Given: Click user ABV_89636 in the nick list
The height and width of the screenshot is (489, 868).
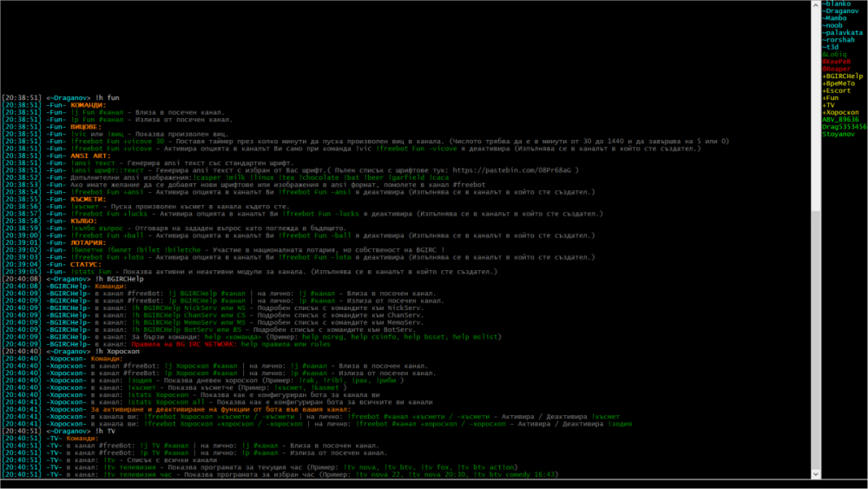Looking at the screenshot, I should 840,120.
